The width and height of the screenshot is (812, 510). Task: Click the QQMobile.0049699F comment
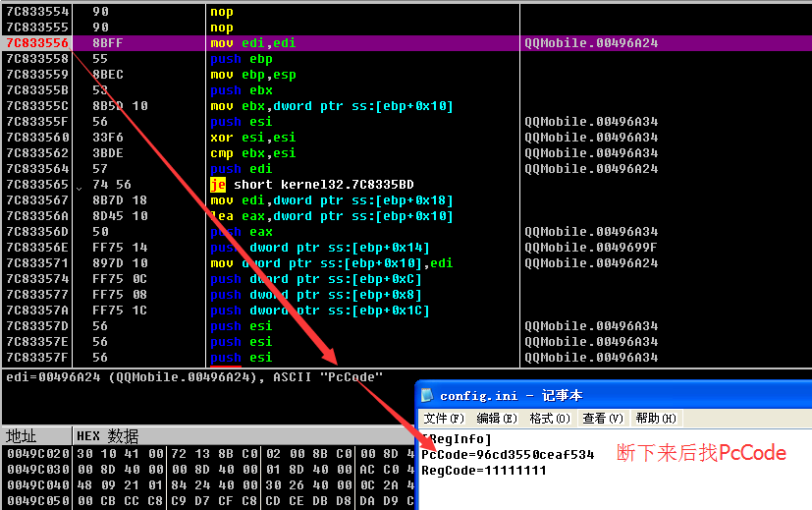591,248
